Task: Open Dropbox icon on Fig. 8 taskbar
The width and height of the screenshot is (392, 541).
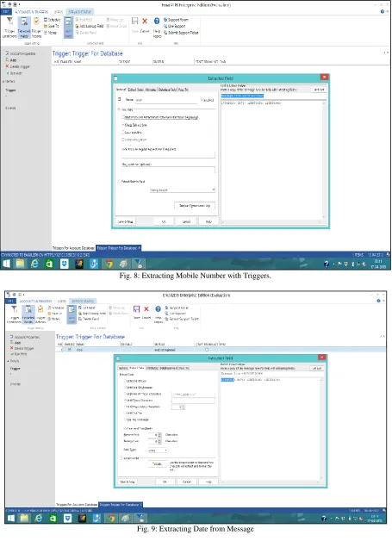Action: pos(65,264)
